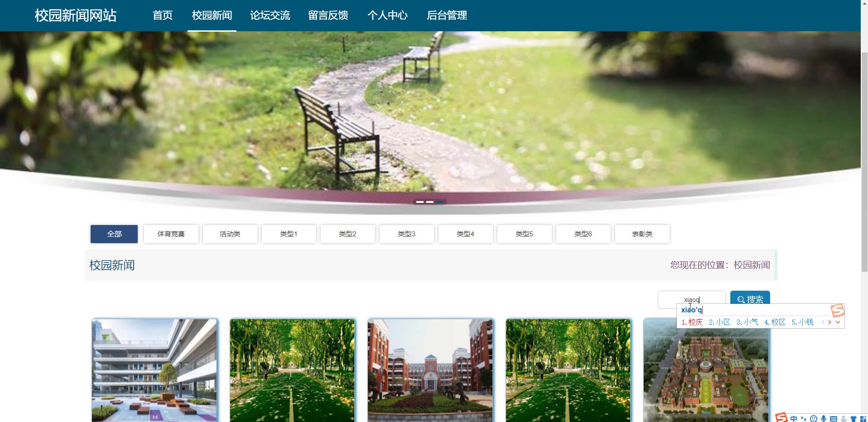Open the 后台管理 nav item
This screenshot has width=868, height=422.
coord(447,15)
